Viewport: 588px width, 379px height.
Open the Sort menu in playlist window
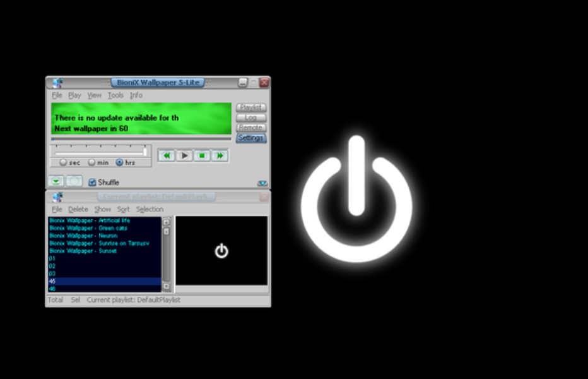(x=124, y=209)
